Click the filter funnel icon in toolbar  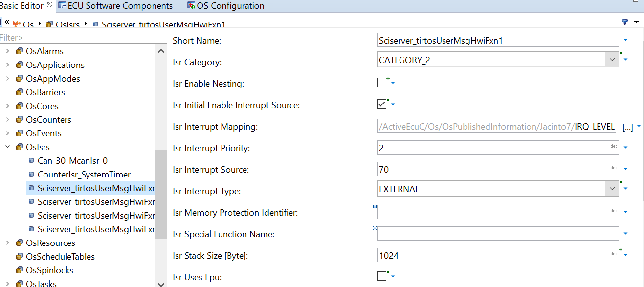click(624, 22)
